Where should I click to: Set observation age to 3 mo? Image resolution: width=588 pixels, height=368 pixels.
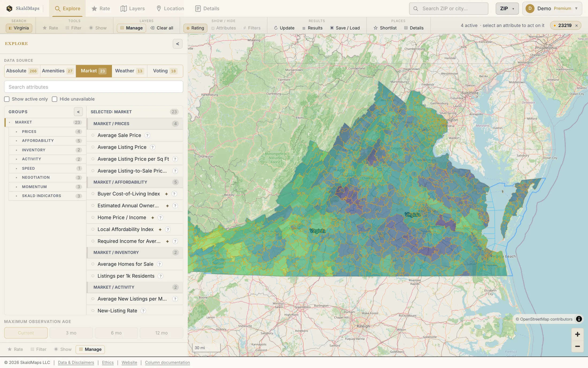(x=71, y=333)
